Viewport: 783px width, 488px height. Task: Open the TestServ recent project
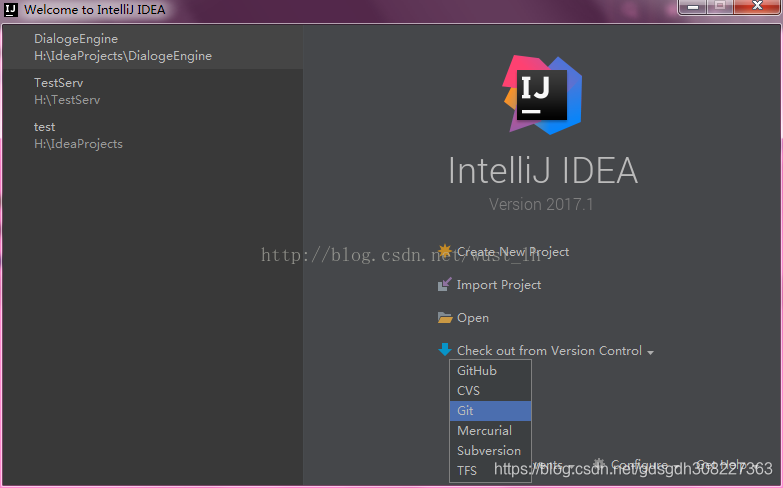pos(152,91)
